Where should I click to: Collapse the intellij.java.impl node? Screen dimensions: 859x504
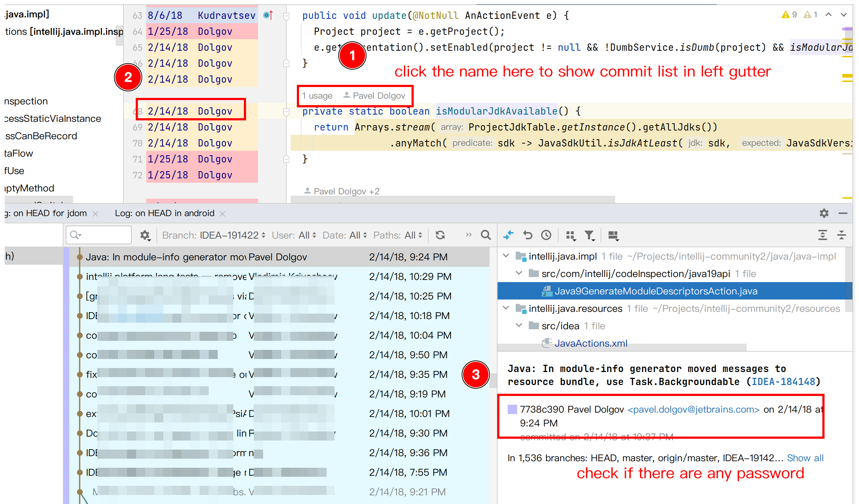click(x=506, y=256)
